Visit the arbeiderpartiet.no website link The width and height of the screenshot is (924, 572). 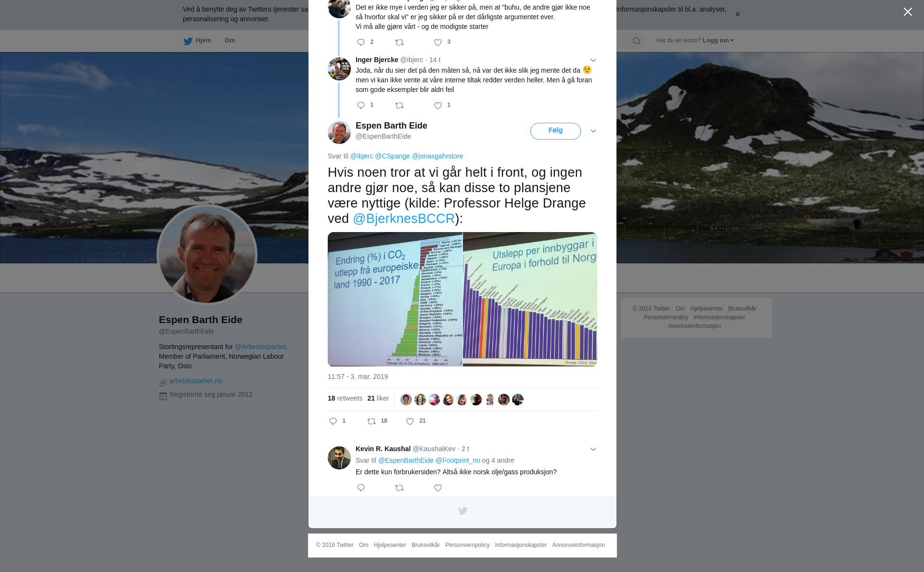(x=195, y=381)
